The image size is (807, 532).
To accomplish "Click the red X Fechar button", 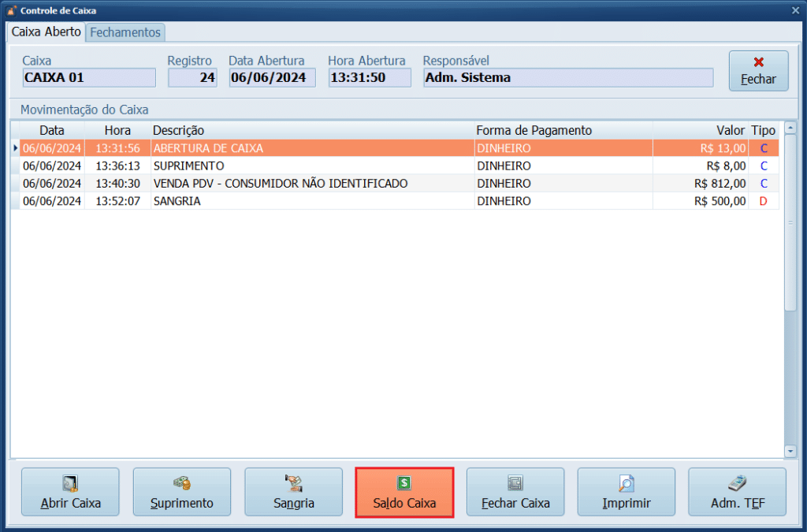I will (758, 70).
